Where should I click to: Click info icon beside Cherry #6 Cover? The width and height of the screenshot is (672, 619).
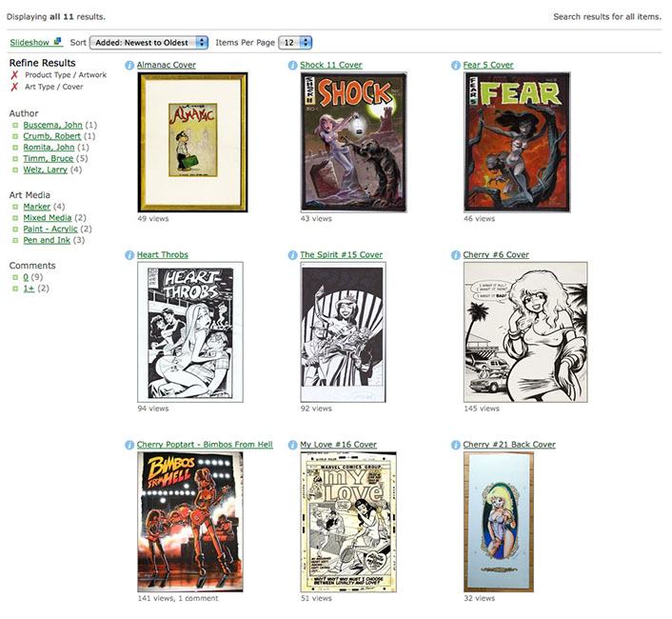(x=456, y=255)
